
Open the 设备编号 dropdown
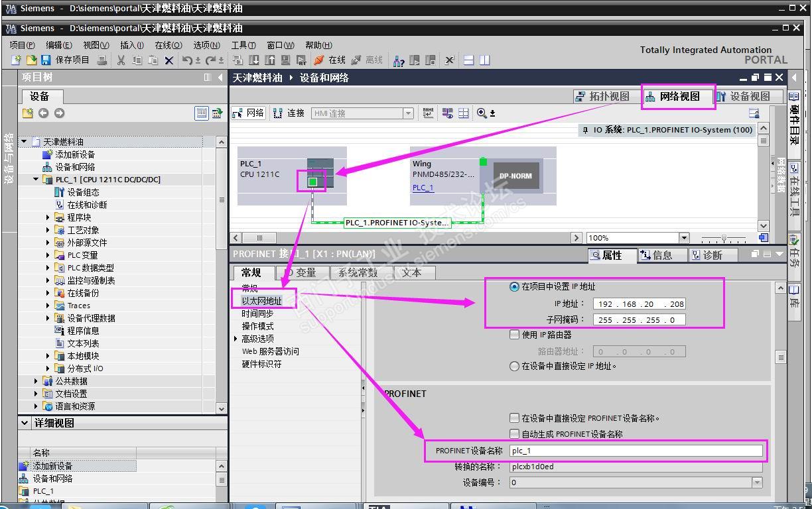757,482
